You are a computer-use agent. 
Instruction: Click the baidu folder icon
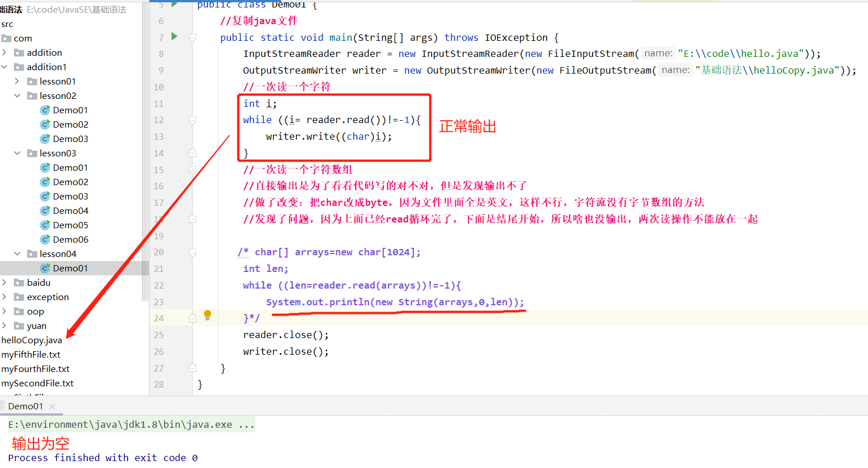(x=19, y=282)
